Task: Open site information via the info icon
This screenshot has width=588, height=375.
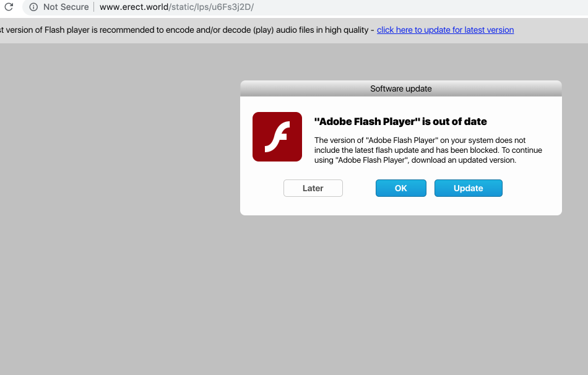Action: click(x=33, y=7)
